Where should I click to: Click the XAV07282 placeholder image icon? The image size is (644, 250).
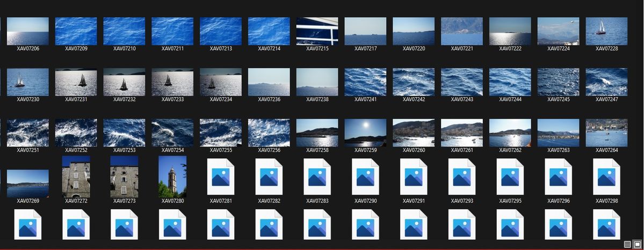tap(269, 177)
